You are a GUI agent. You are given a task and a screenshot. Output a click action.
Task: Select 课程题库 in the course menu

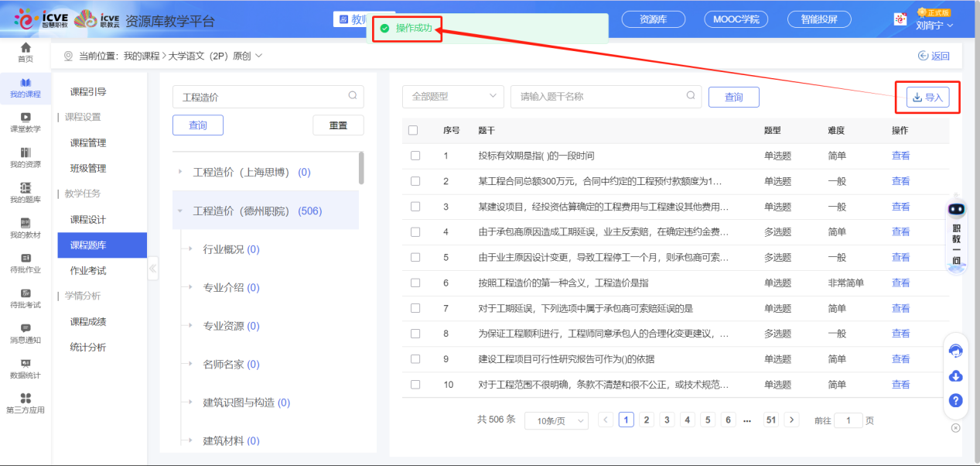(x=88, y=245)
